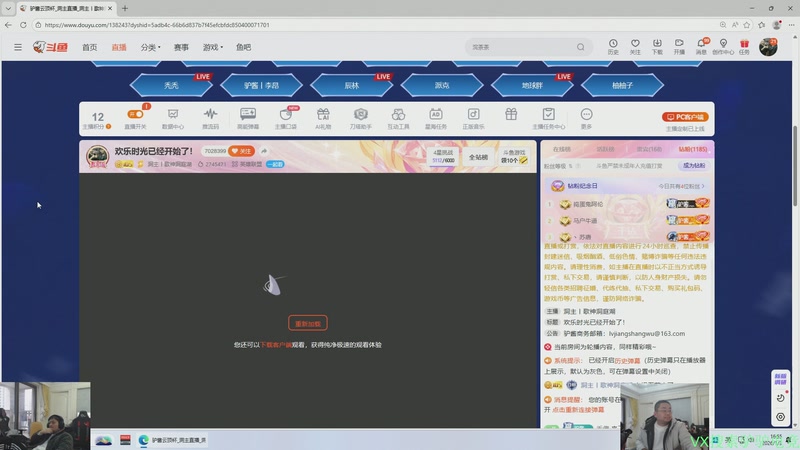Open 任务 gift box icon

744,46
